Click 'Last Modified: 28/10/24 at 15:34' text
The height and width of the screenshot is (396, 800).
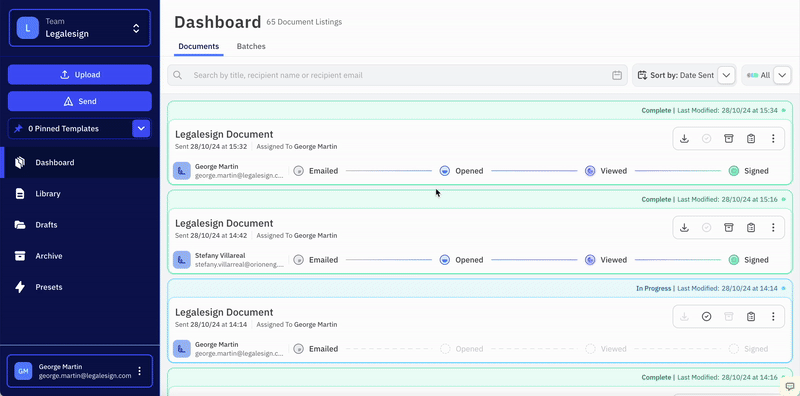[728, 110]
